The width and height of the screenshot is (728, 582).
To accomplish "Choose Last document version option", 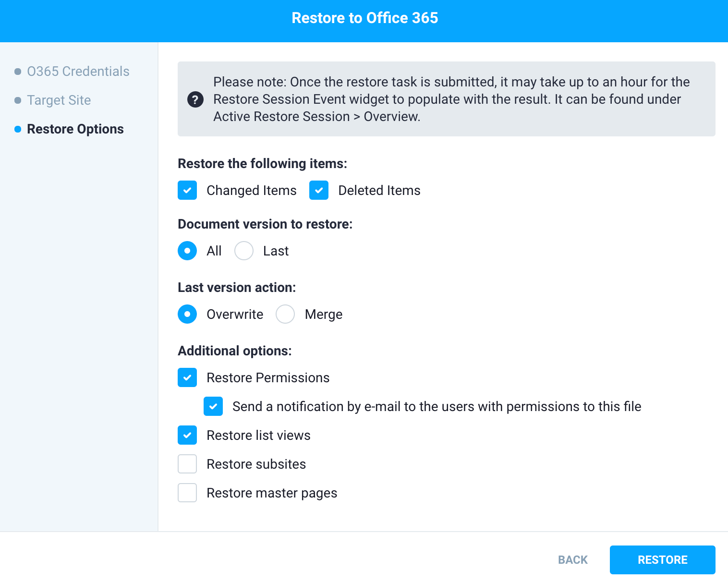I will (244, 251).
